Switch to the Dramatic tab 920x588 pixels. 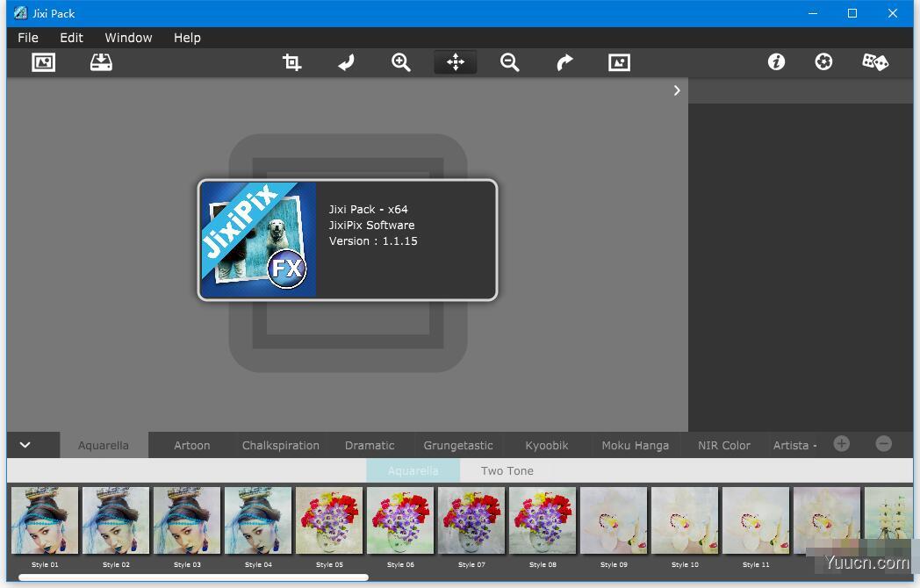pyautogui.click(x=370, y=446)
